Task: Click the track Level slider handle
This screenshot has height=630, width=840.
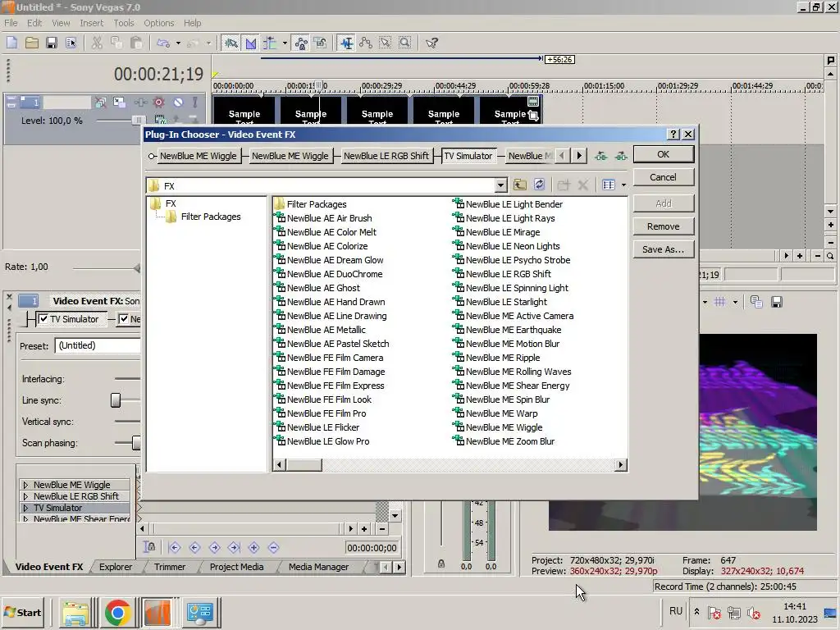Action: coord(138,121)
